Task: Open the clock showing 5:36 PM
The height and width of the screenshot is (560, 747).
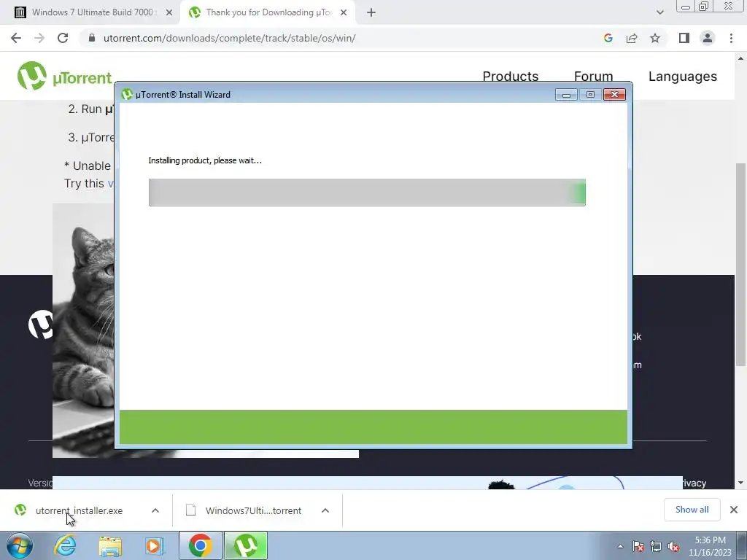Action: [x=710, y=546]
